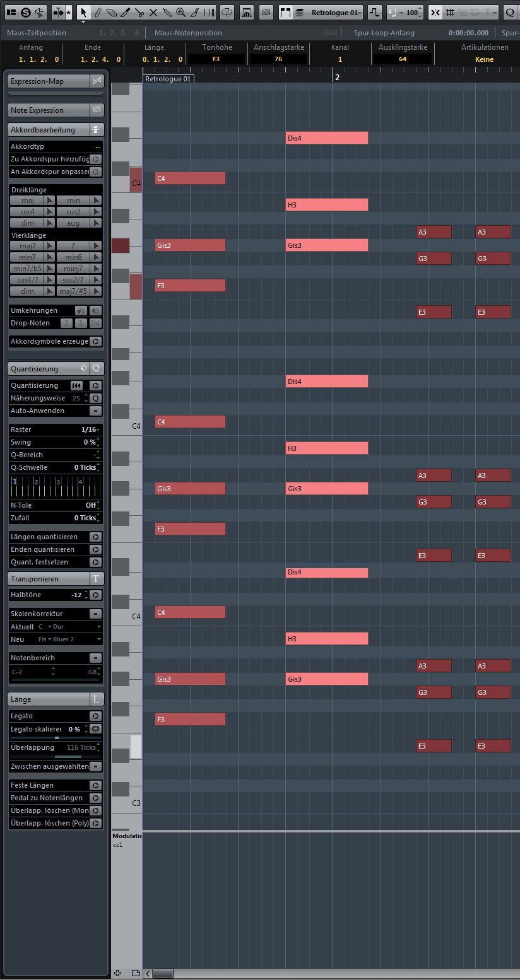Viewport: 520px width, 980px height.
Task: Enable the Skalenkorrektur toggle
Action: tap(95, 614)
